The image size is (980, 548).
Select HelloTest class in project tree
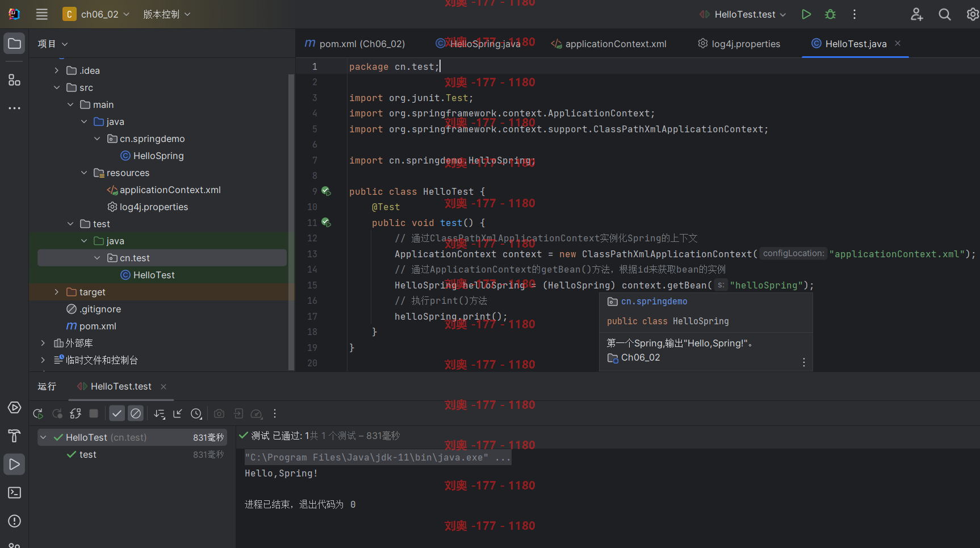pos(148,275)
